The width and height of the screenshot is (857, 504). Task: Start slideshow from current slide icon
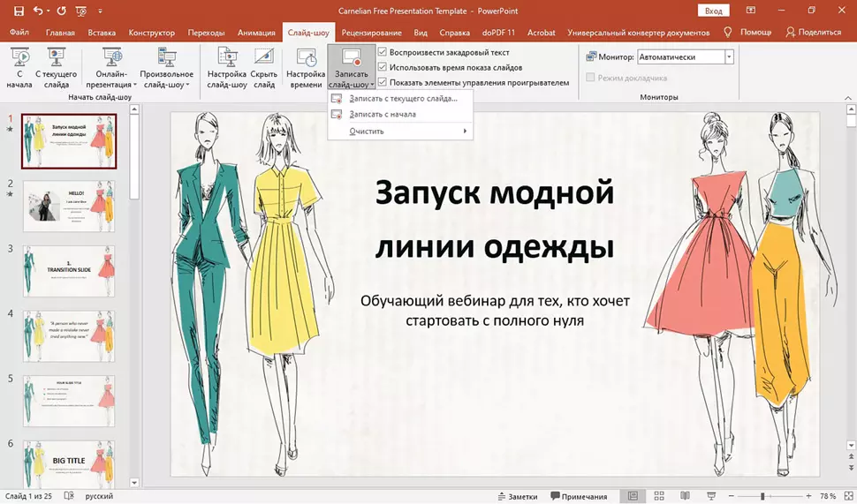[x=57, y=67]
